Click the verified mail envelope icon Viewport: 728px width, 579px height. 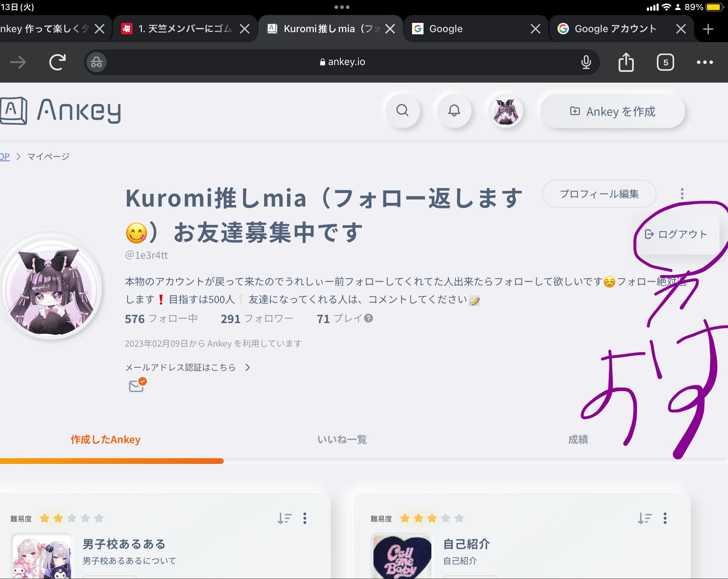click(137, 385)
